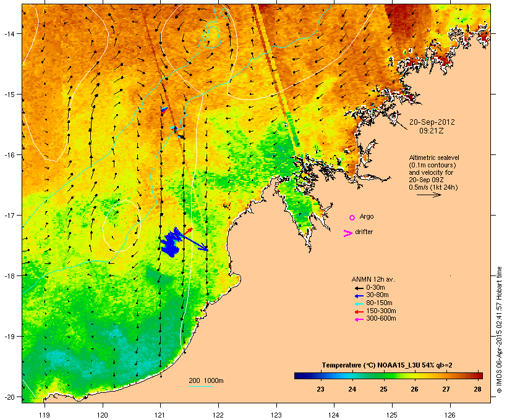507x420 pixels.
Task: Click the date label 20-Sep-2012
Action: point(432,122)
